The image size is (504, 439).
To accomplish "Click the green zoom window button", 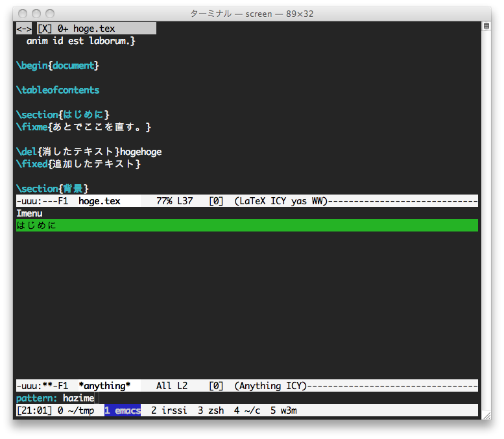I will pos(50,14).
